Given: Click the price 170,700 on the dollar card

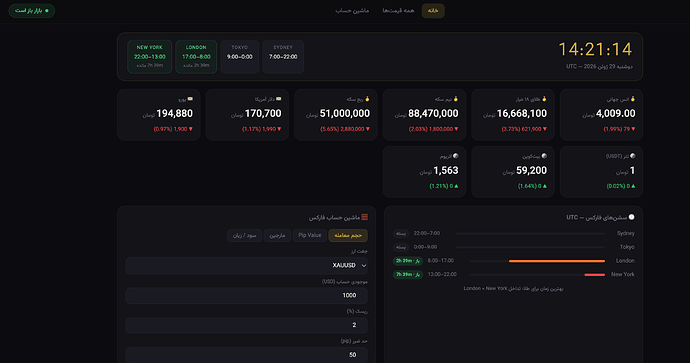Looking at the screenshot, I should pos(263,114).
